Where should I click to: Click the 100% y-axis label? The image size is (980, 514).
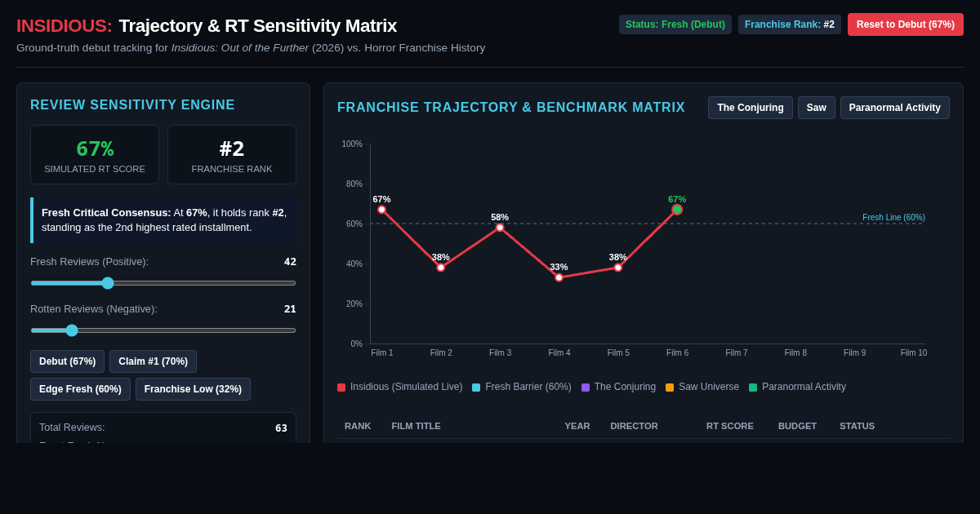point(352,144)
